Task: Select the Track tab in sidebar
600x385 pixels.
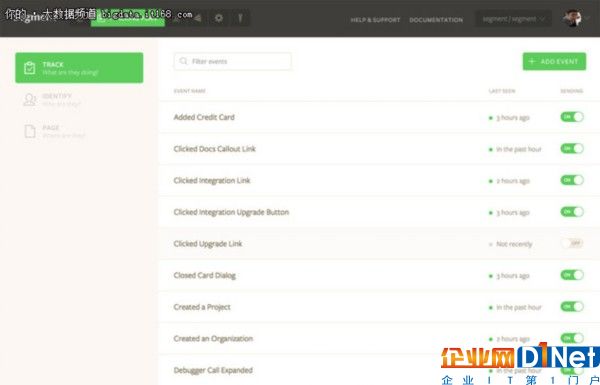Action: [x=79, y=68]
